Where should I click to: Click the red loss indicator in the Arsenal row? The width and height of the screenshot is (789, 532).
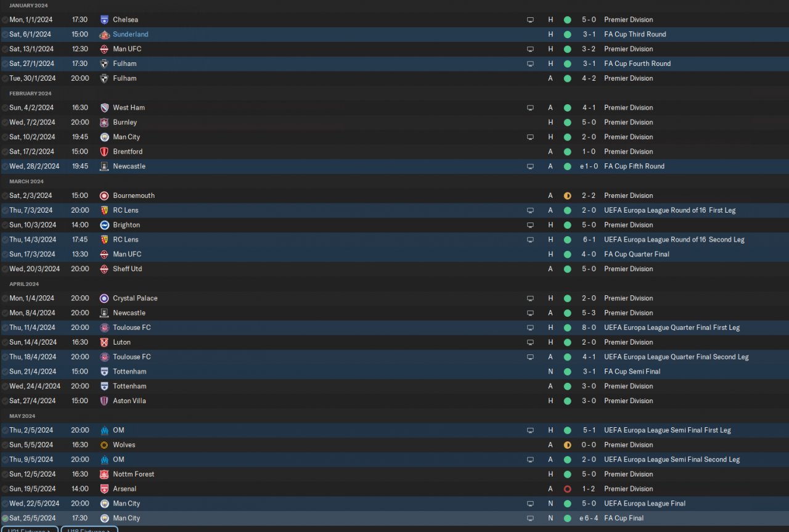coord(567,489)
